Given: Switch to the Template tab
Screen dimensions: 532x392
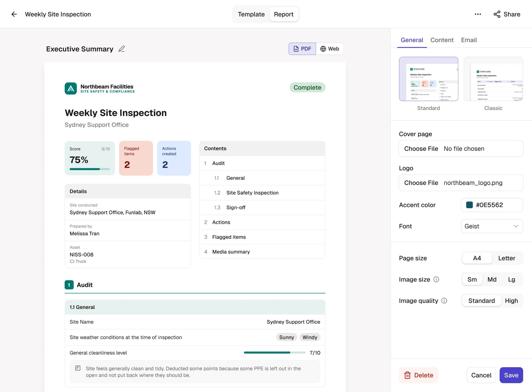Looking at the screenshot, I should point(251,14).
